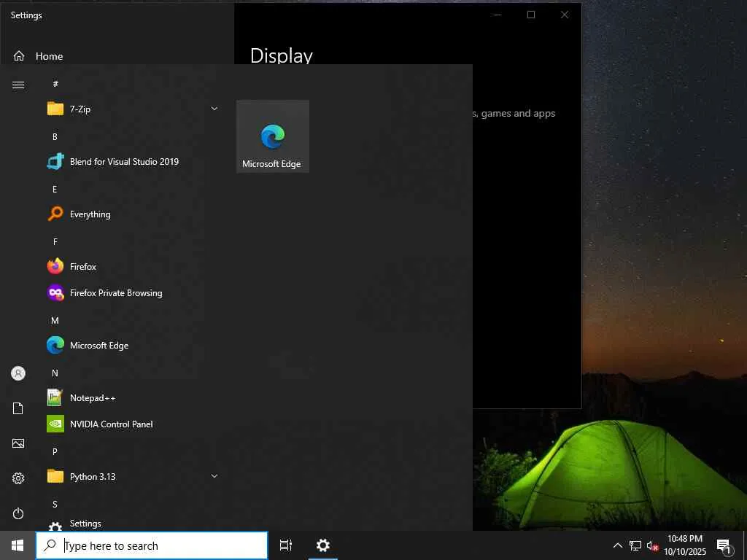This screenshot has height=560, width=747.
Task: Click the F letter header
Action: 55,242
